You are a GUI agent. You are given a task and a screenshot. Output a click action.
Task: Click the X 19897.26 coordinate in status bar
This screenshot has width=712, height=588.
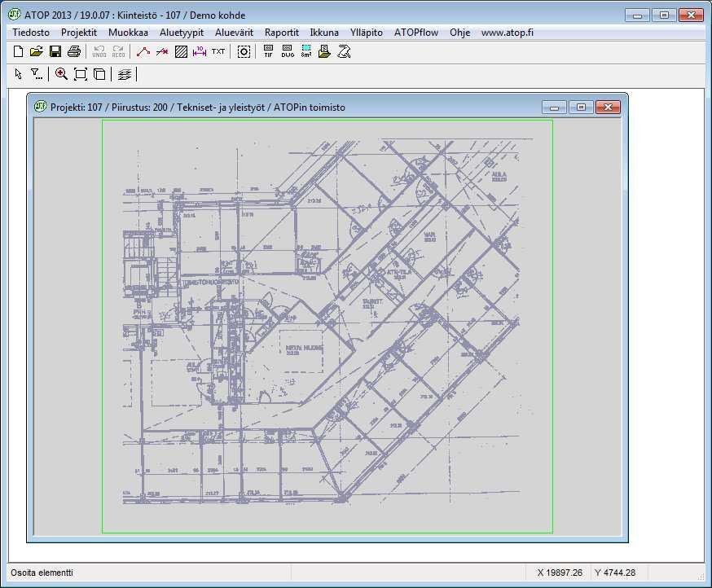tap(560, 573)
